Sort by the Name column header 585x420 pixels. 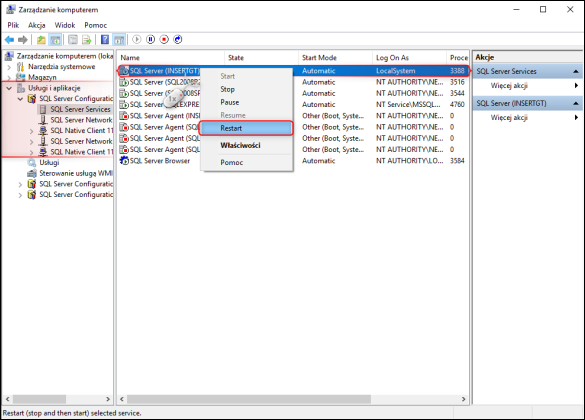[171, 58]
